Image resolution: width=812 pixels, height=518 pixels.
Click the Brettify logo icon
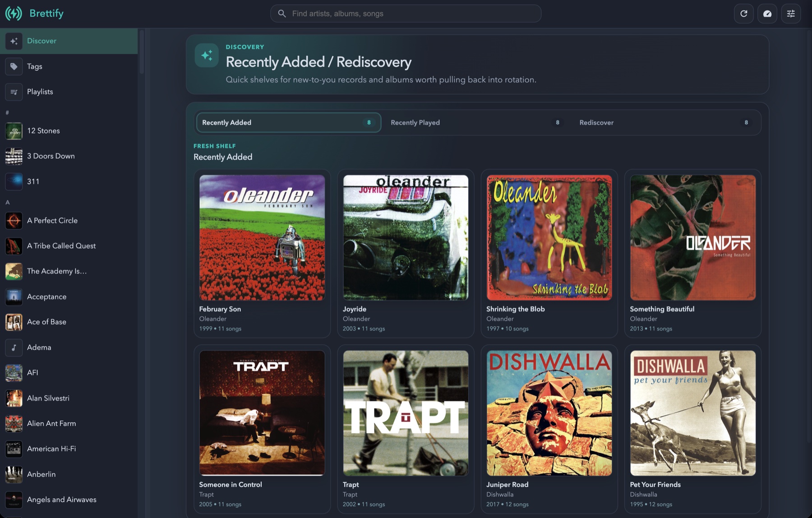(14, 14)
